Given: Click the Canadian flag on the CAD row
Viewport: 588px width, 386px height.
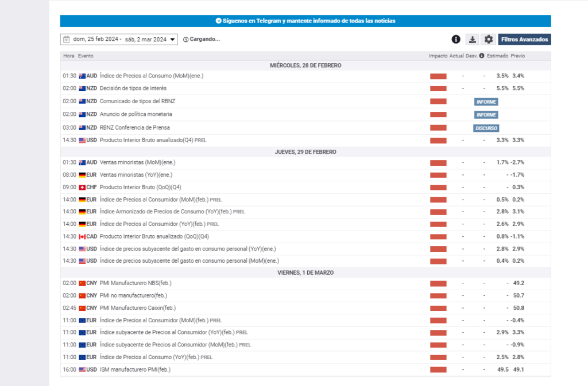Looking at the screenshot, I should click(x=82, y=236).
